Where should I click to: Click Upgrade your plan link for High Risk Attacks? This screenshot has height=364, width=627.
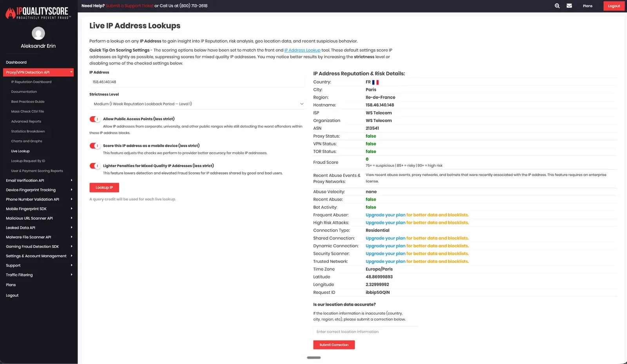386,223
